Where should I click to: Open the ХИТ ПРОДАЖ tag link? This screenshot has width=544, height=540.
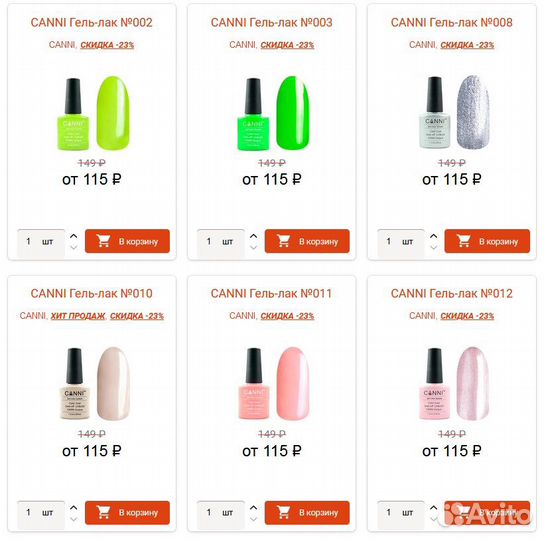(x=78, y=316)
